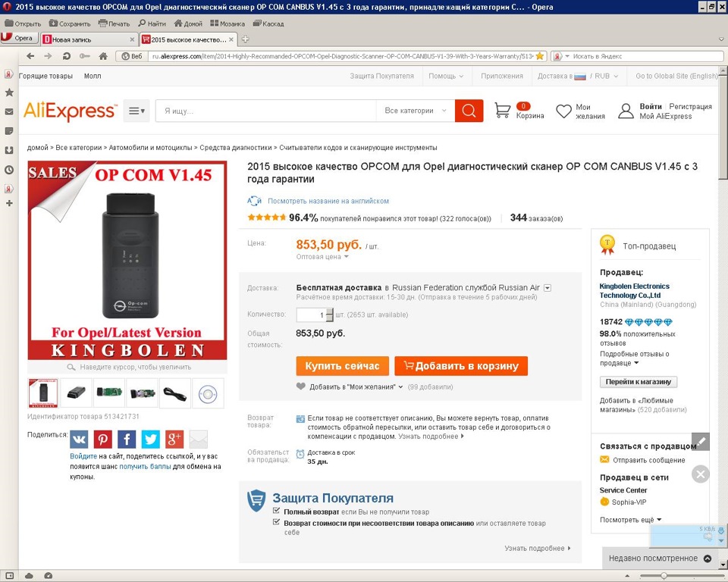The image size is (728, 582).
Task: Click the bookmark star in address bar
Action: 539,56
